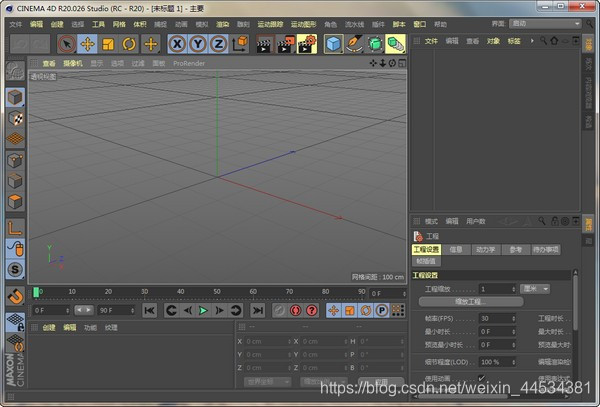Switch to the 参考 attribute tab
The image size is (600, 407).
[x=515, y=250]
